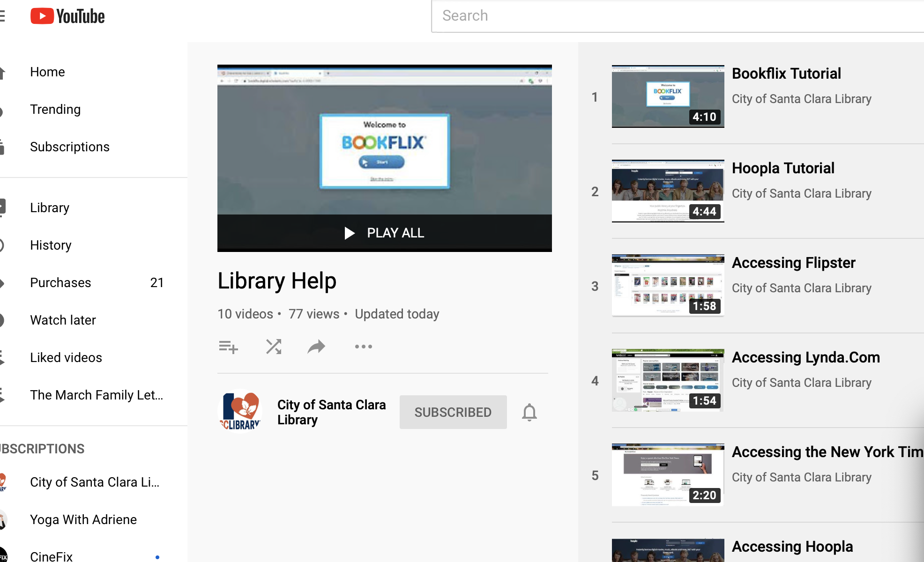Click the Play All button
This screenshot has width=924, height=562.
[x=384, y=232]
